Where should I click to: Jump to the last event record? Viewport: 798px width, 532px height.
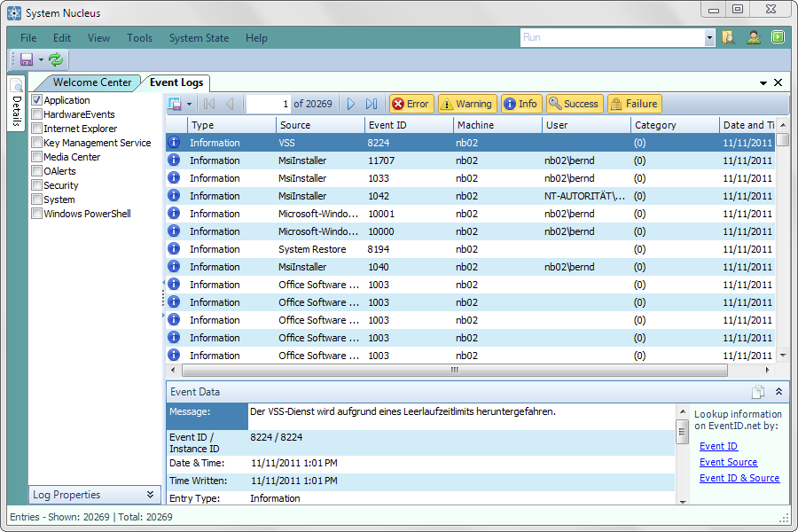pyautogui.click(x=371, y=103)
